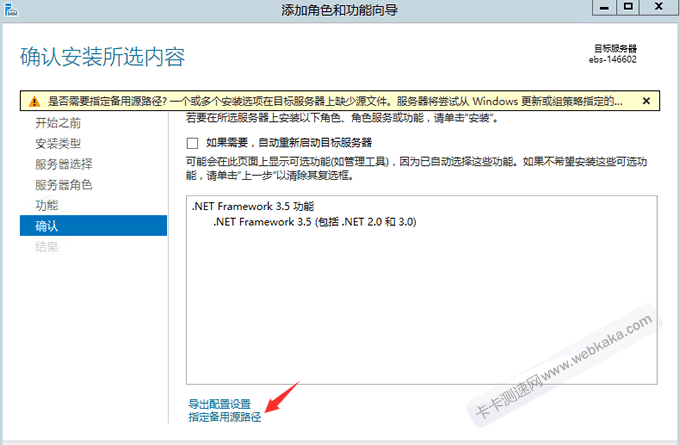Open the 服务器角色 step
The width and height of the screenshot is (680, 445).
click(64, 185)
